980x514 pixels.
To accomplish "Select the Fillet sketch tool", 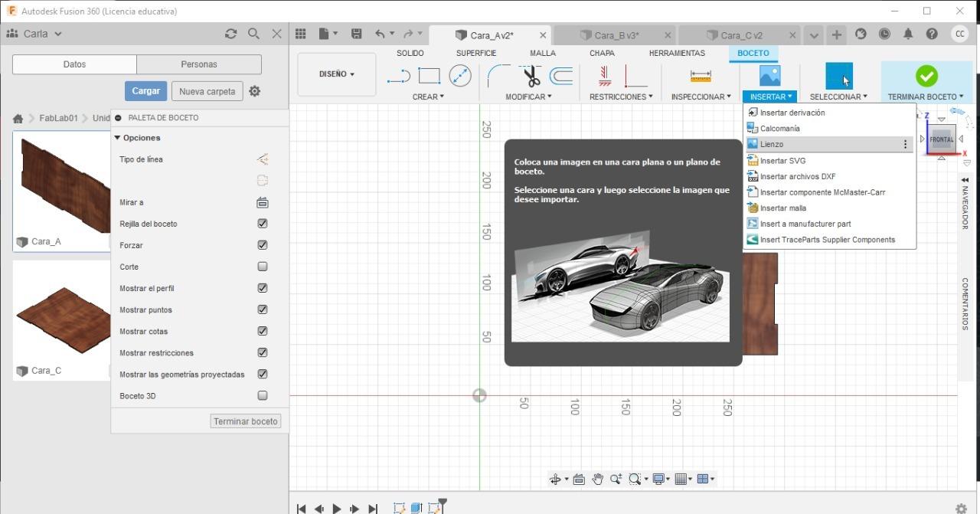I will pos(498,76).
